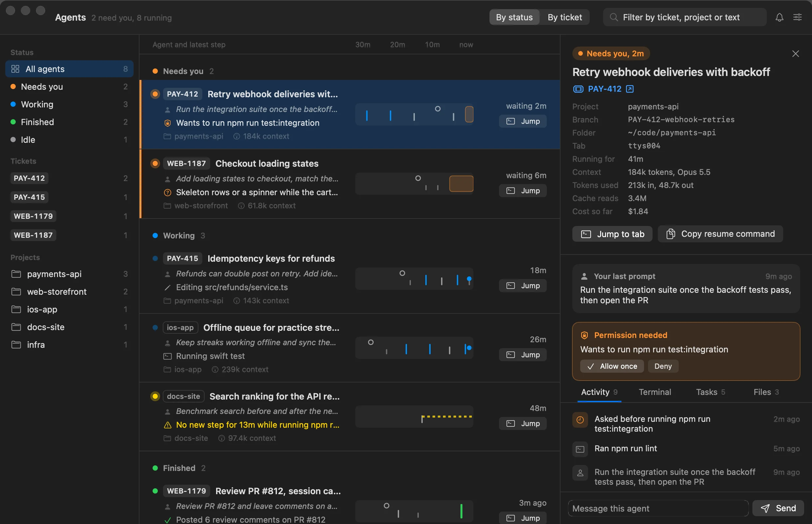Select the WEB-1179 ticket filter

(33, 216)
